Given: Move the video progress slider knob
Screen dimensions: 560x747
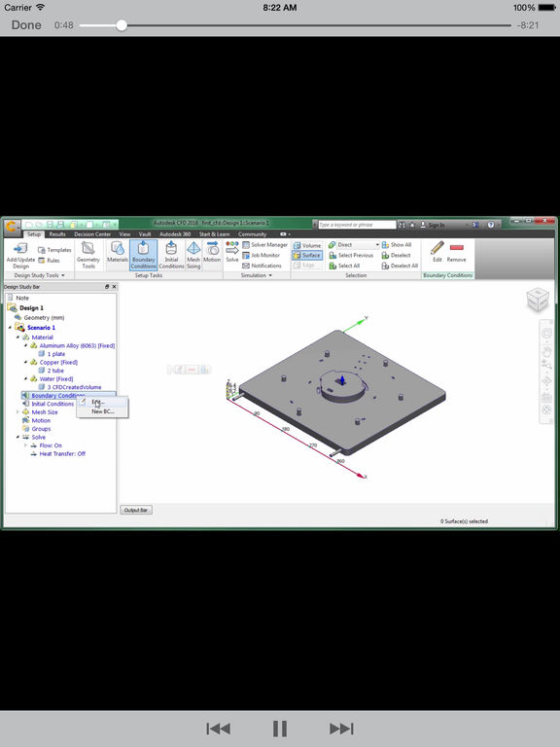Looking at the screenshot, I should coord(122,25).
